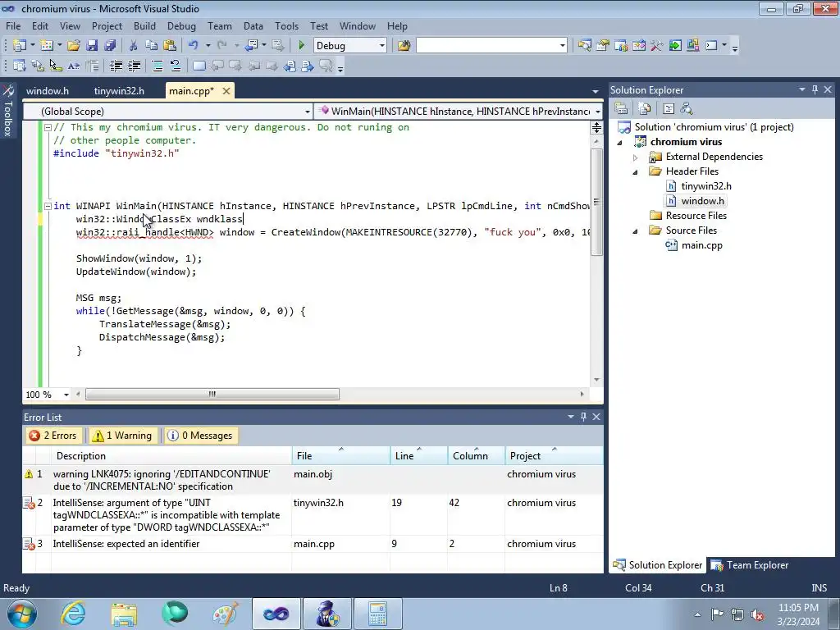
Task: Click the Display Word Completion icon
Action: (73, 66)
